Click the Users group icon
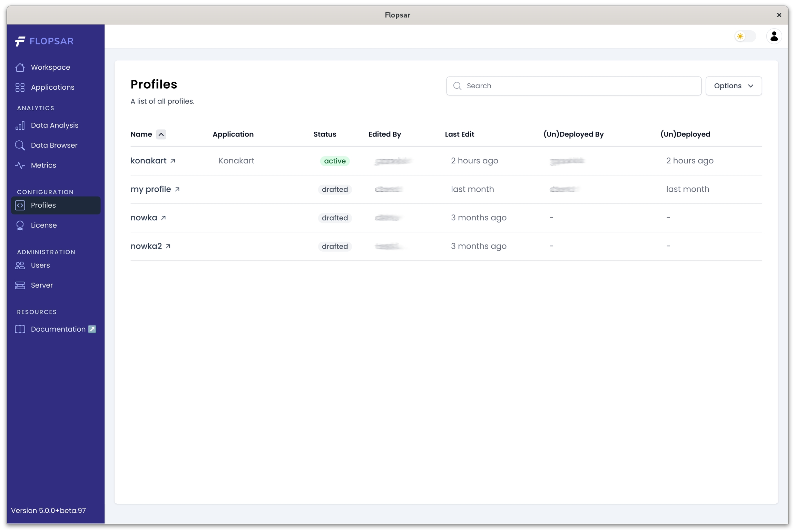 pyautogui.click(x=20, y=265)
